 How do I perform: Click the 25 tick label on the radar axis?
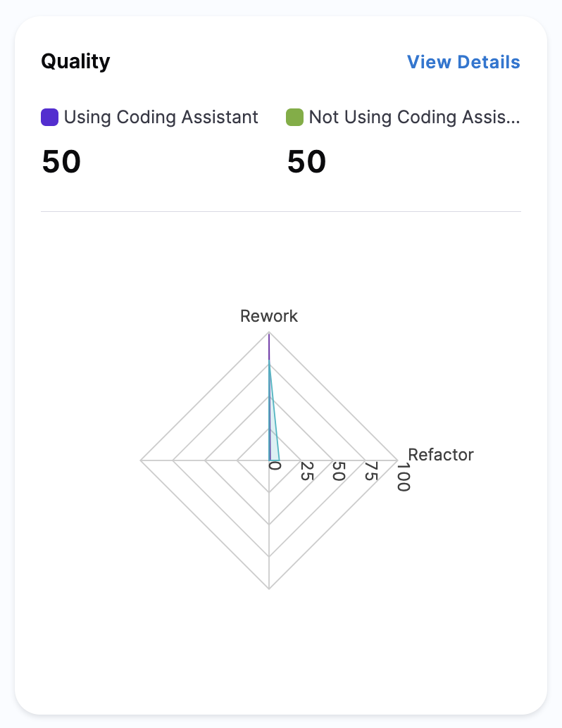pyautogui.click(x=306, y=470)
